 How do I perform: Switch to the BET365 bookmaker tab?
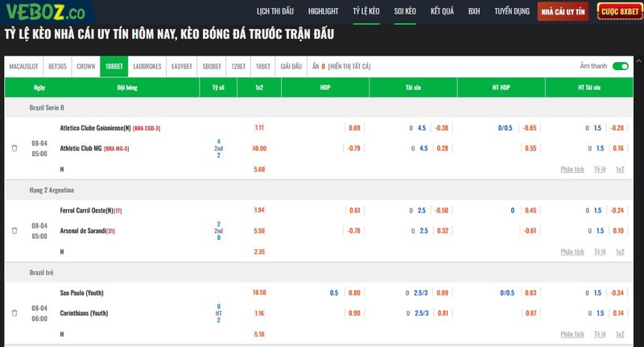59,67
